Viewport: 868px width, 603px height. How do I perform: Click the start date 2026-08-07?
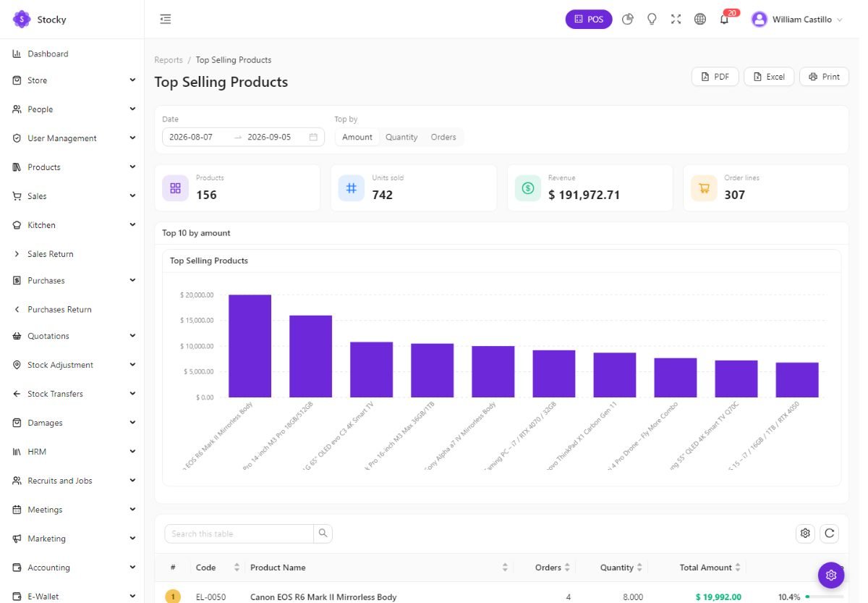pyautogui.click(x=191, y=137)
